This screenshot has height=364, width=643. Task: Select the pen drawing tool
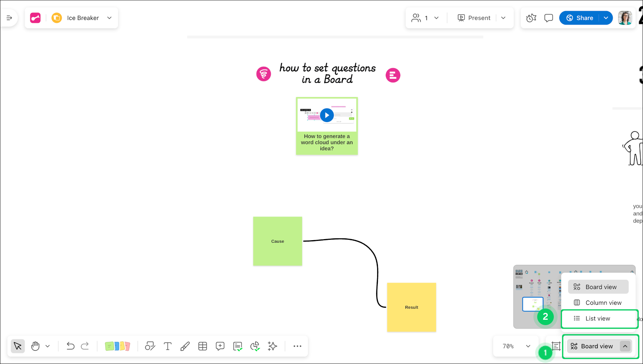coord(185,346)
